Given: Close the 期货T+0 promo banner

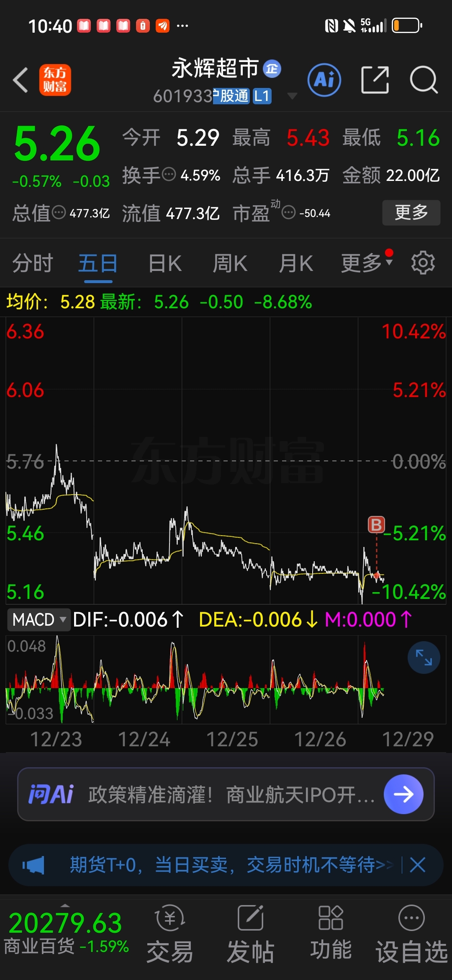Looking at the screenshot, I should click(418, 865).
